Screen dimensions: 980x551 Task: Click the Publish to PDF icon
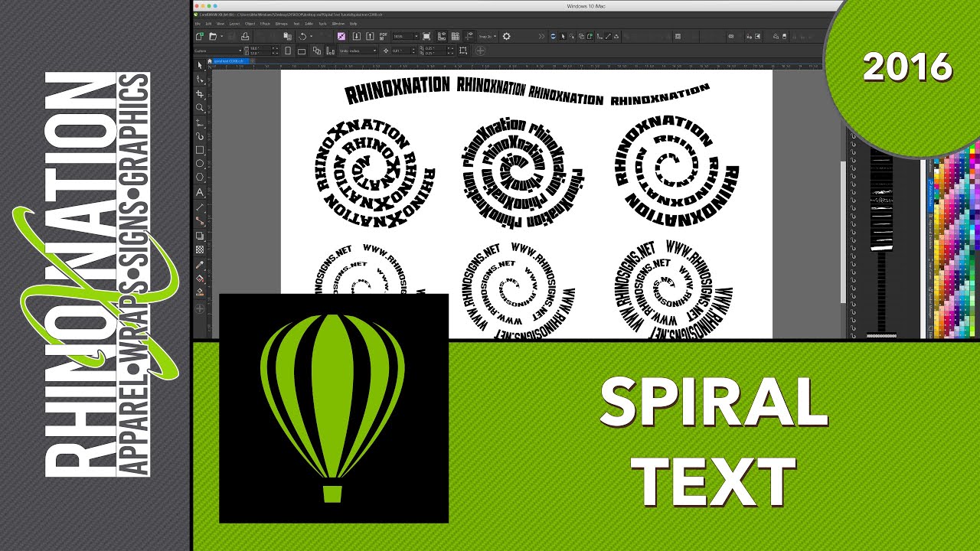point(384,36)
